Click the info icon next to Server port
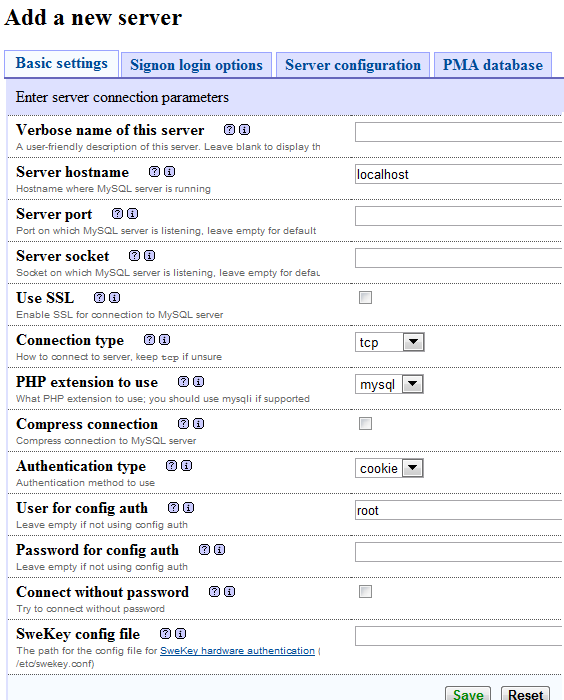Screen dimensions: 564x700 tap(133, 214)
